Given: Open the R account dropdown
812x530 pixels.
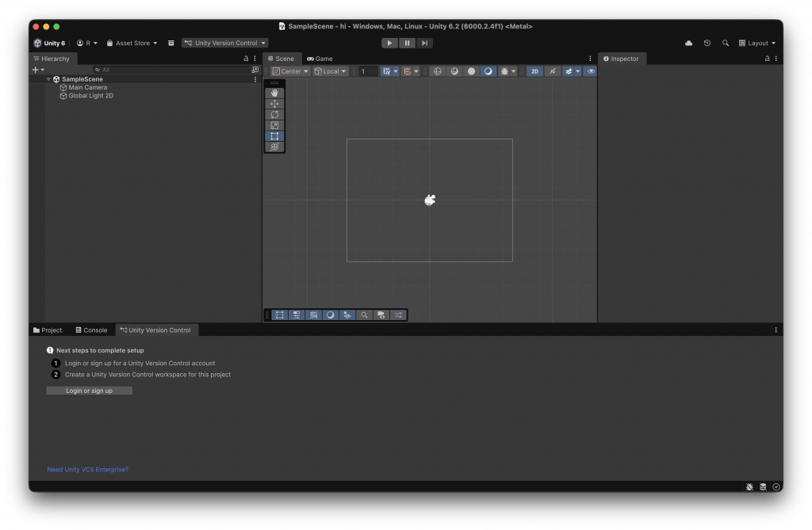Looking at the screenshot, I should (87, 43).
